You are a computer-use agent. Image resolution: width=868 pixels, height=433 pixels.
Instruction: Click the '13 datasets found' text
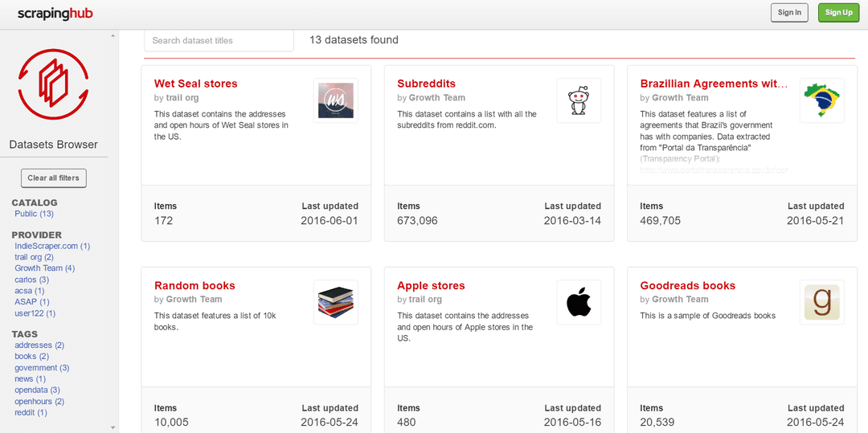(354, 40)
